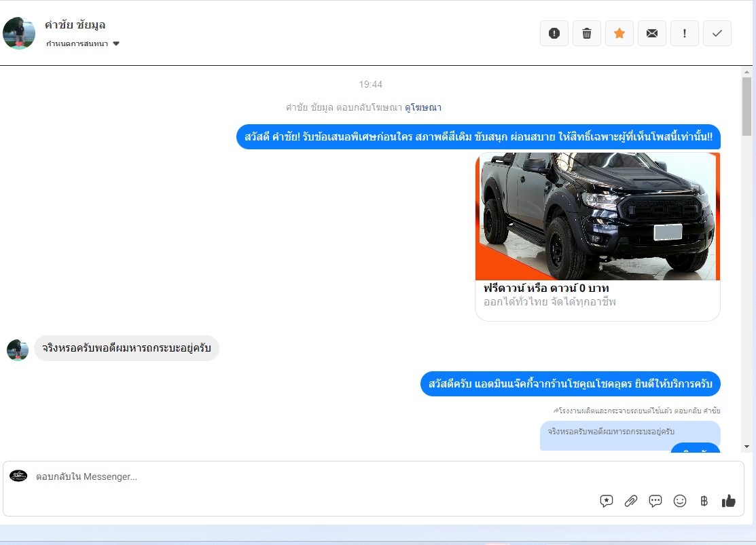Open กำหนดการสนทนา dropdown
756x545 pixels.
(82, 43)
